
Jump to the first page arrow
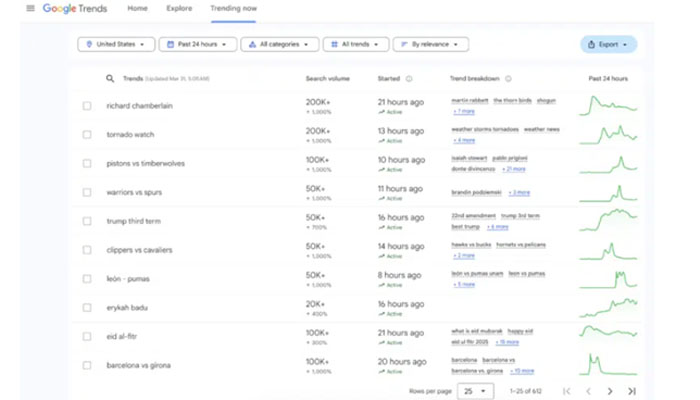pos(567,391)
